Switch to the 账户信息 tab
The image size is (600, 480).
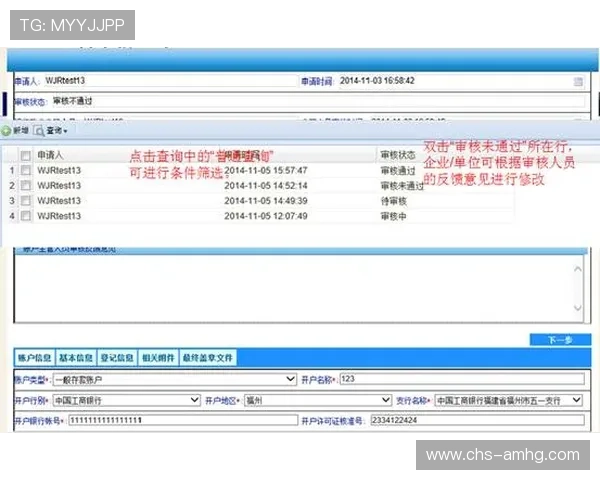coord(34,358)
